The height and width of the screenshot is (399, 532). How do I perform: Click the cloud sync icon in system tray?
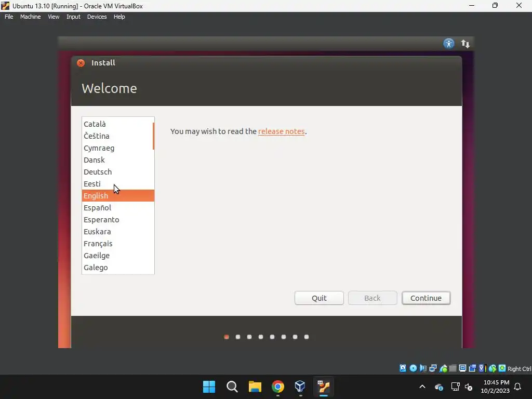coord(438,387)
